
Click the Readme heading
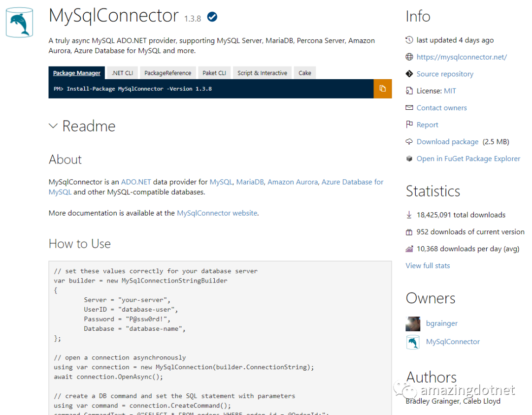pos(89,126)
